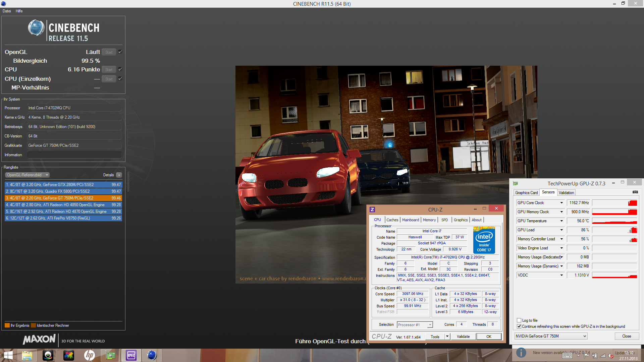Toggle the CPU (Einzelkern) checkbox

(x=120, y=79)
